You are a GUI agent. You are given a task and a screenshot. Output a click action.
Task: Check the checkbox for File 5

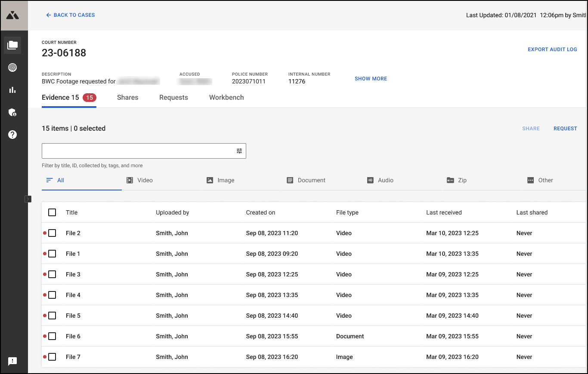52,315
